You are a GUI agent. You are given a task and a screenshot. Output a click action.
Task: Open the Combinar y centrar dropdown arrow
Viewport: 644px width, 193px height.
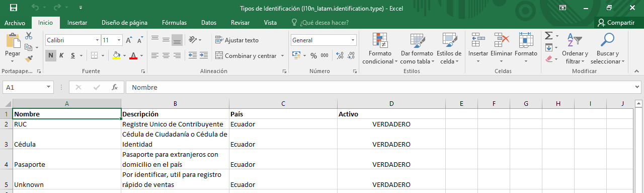(x=282, y=55)
